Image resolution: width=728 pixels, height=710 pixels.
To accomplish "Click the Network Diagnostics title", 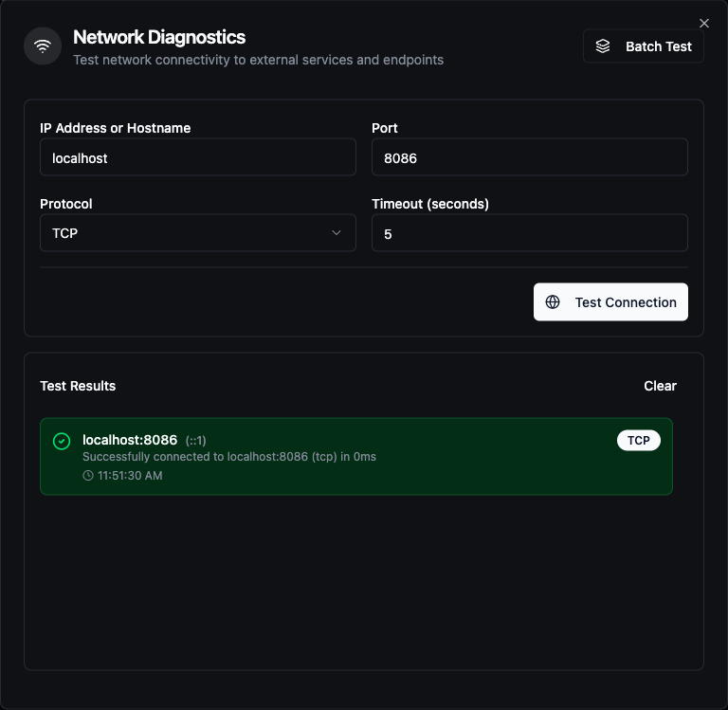I will click(159, 37).
